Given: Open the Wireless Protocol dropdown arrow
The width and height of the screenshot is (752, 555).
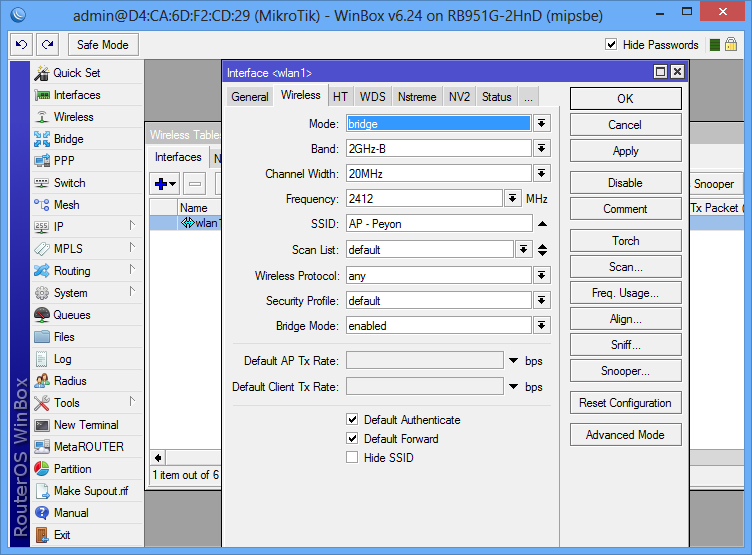Looking at the screenshot, I should pyautogui.click(x=541, y=275).
